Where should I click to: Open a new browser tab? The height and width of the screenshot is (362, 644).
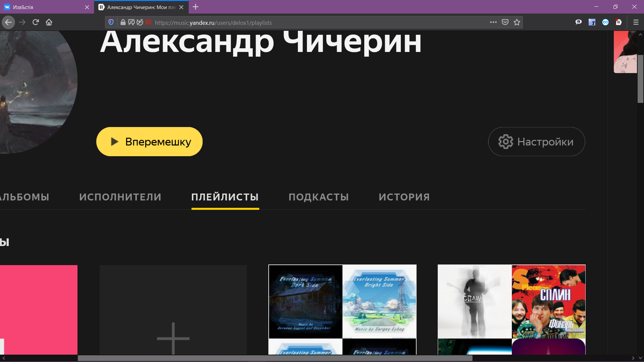coord(196,7)
